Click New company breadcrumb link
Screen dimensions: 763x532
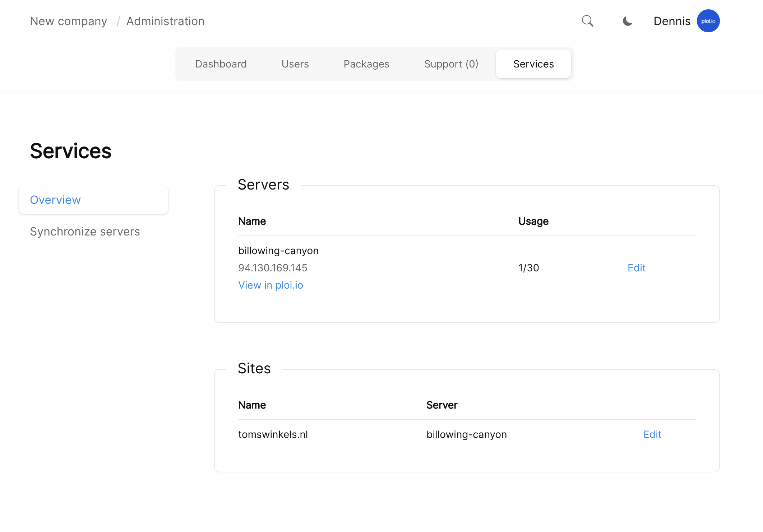pyautogui.click(x=69, y=21)
